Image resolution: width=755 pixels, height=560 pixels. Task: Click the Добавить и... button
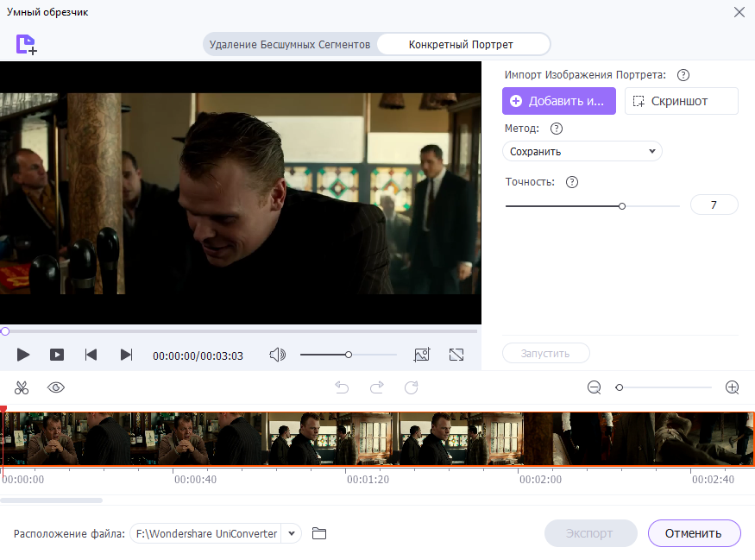pyautogui.click(x=558, y=101)
